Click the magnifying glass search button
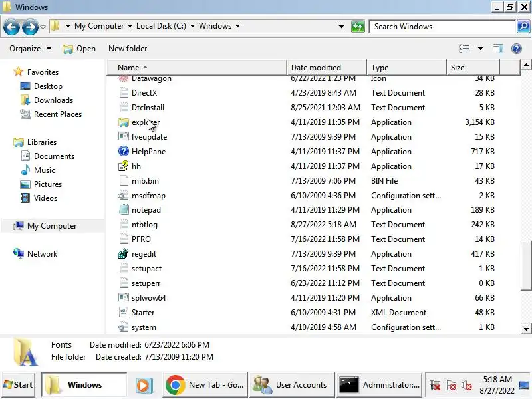The width and height of the screenshot is (532, 399). pos(523,27)
